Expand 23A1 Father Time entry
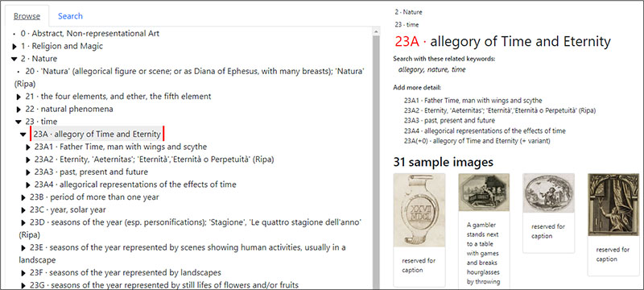 (28, 147)
